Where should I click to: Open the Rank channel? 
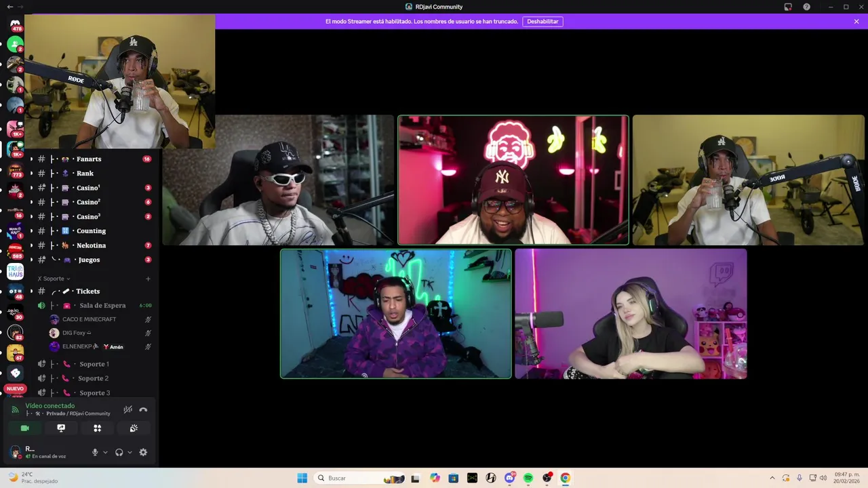[x=85, y=174]
